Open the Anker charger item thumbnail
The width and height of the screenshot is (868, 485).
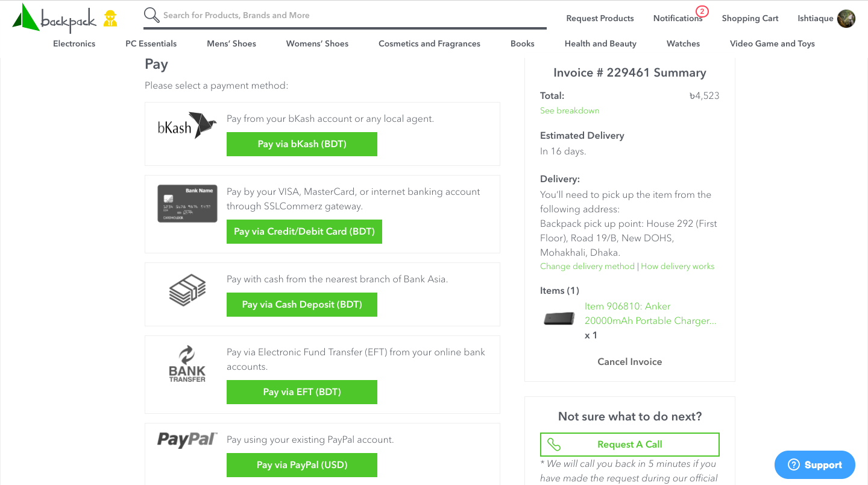click(559, 318)
